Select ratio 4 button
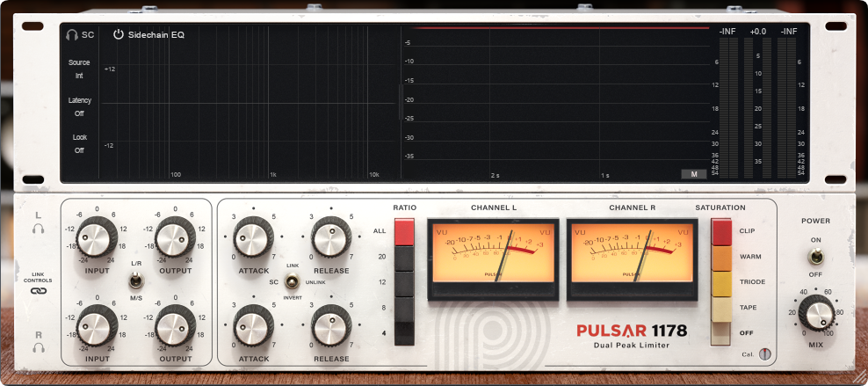The width and height of the screenshot is (868, 386). (x=404, y=333)
